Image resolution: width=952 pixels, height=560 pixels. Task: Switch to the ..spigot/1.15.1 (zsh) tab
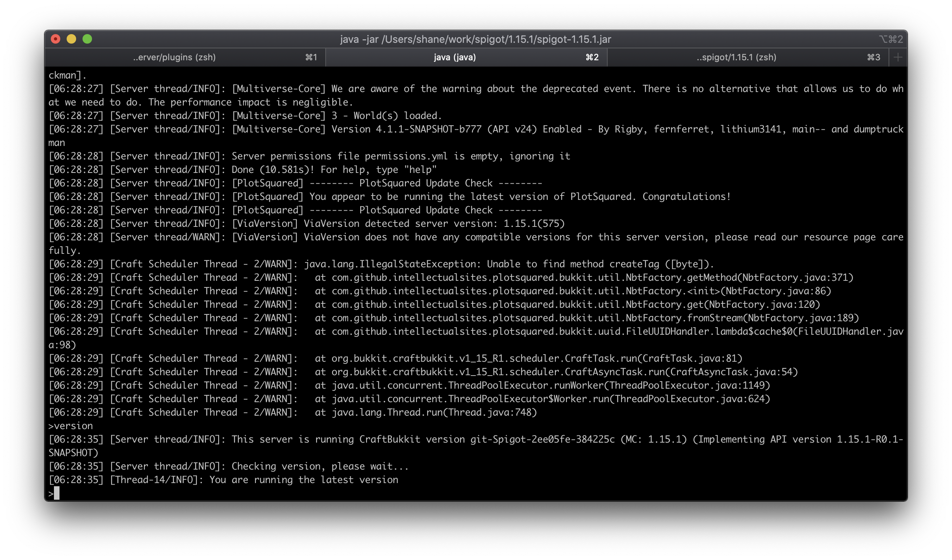click(736, 58)
